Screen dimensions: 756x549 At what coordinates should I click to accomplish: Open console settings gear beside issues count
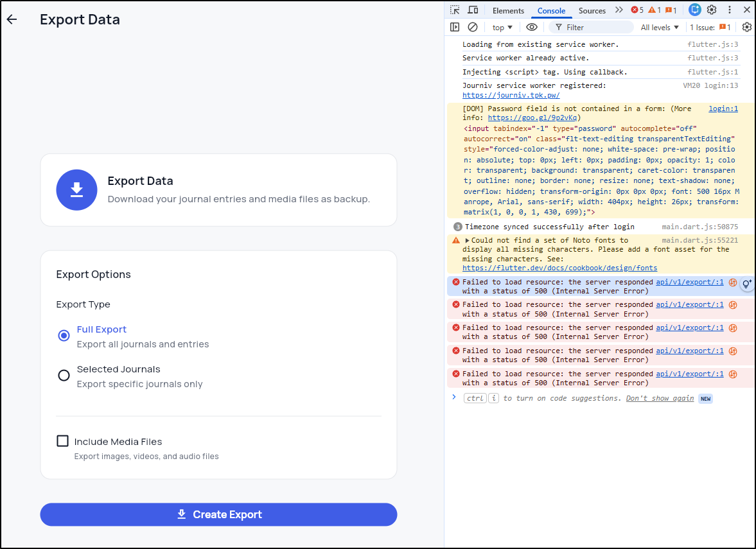tap(746, 27)
